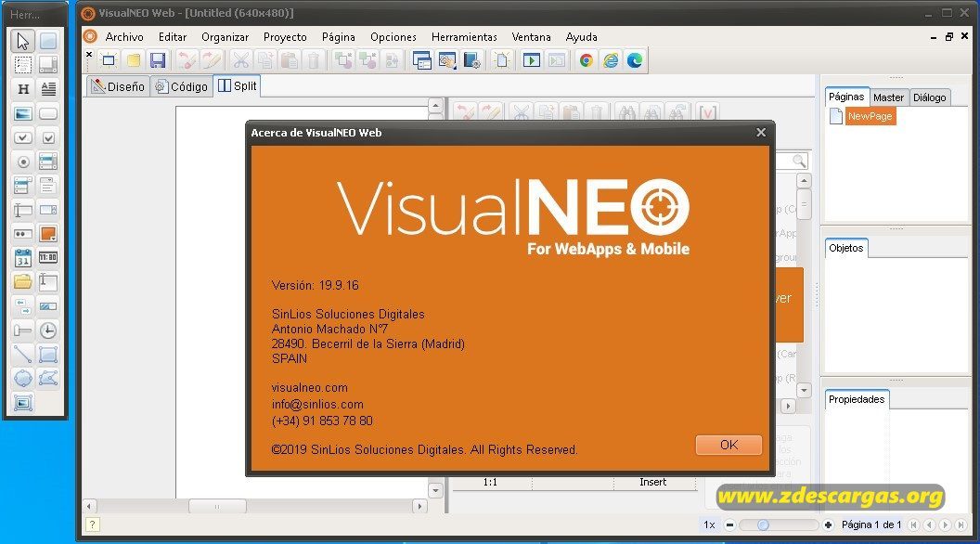Select the polygon shape tool
Image resolution: width=980 pixels, height=544 pixels.
48,379
